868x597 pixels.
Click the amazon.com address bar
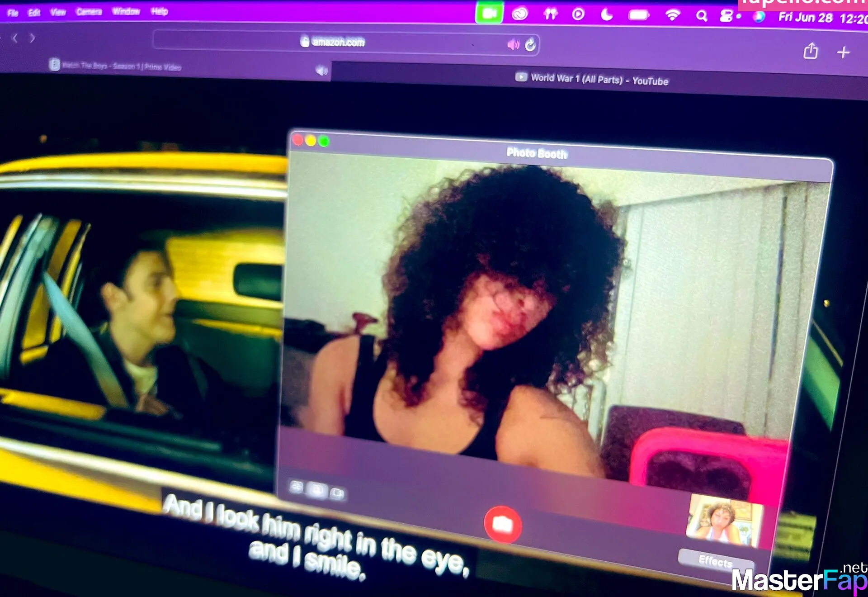pos(346,43)
